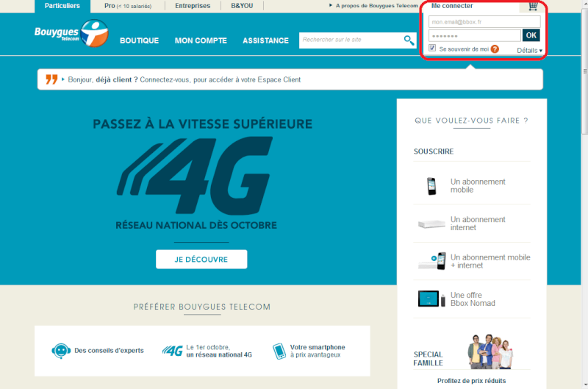The image size is (588, 389).
Task: Click the small 4G icon in the bottom banner
Action: pyautogui.click(x=173, y=351)
